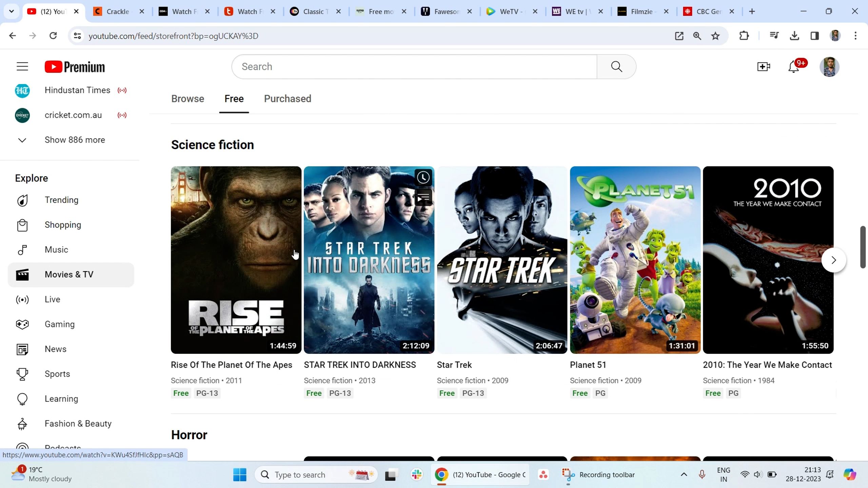Open Trending in the Explore sidebar

pos(61,200)
